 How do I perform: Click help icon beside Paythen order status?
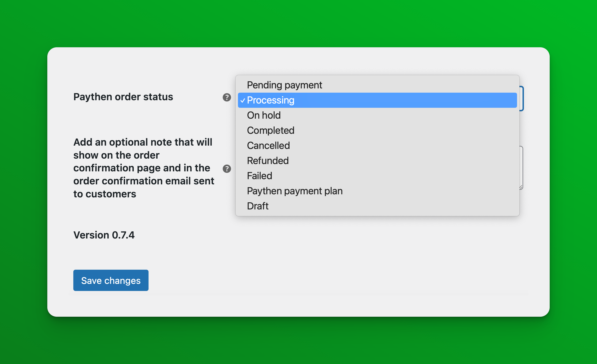(227, 97)
